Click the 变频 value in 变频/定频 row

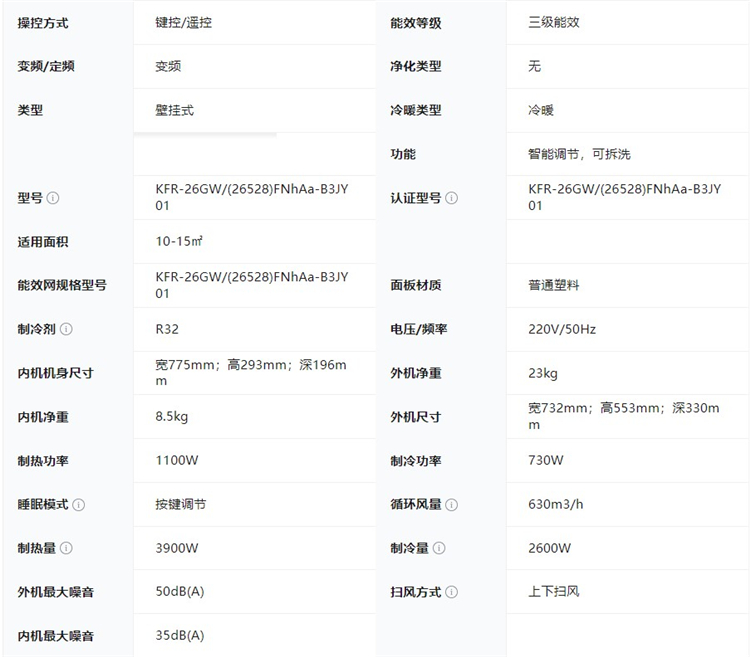coord(168,66)
